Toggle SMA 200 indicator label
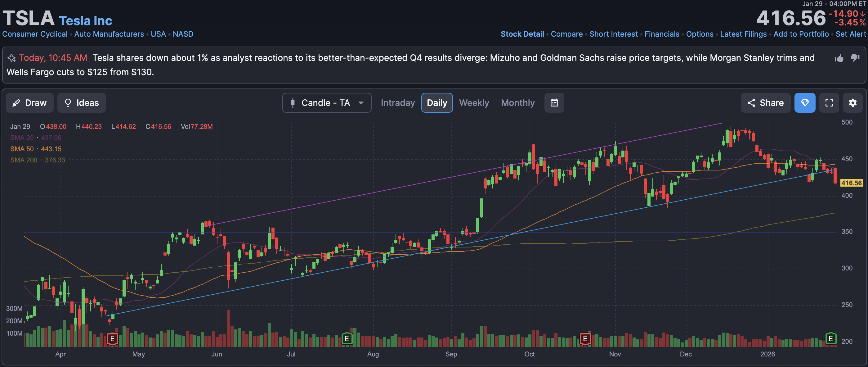868x367 pixels. click(24, 160)
